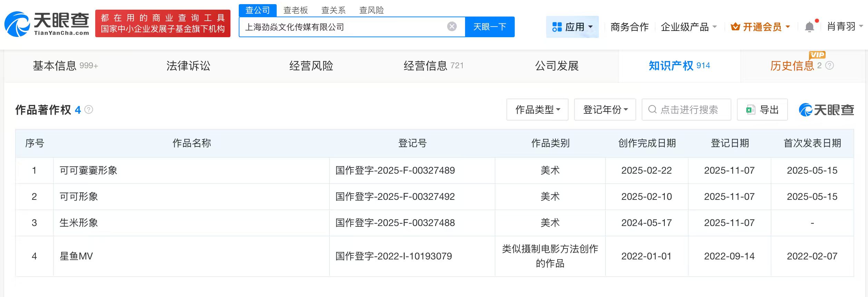Click the TianYanCha logo icon

17,24
